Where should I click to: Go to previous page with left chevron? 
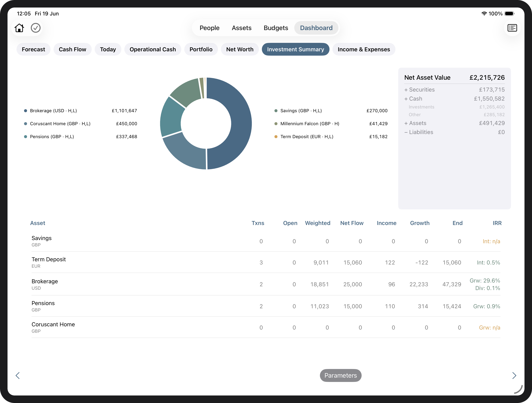[17, 375]
